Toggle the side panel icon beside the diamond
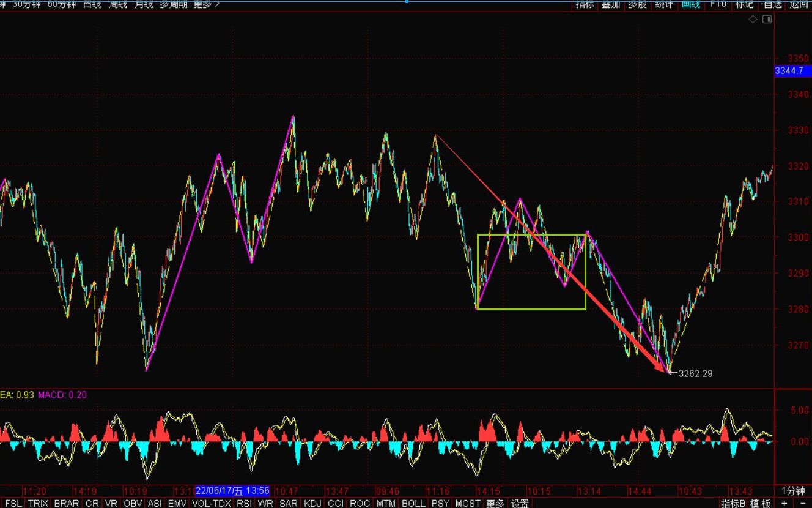Viewport: 812px width, 508px height. click(767, 20)
